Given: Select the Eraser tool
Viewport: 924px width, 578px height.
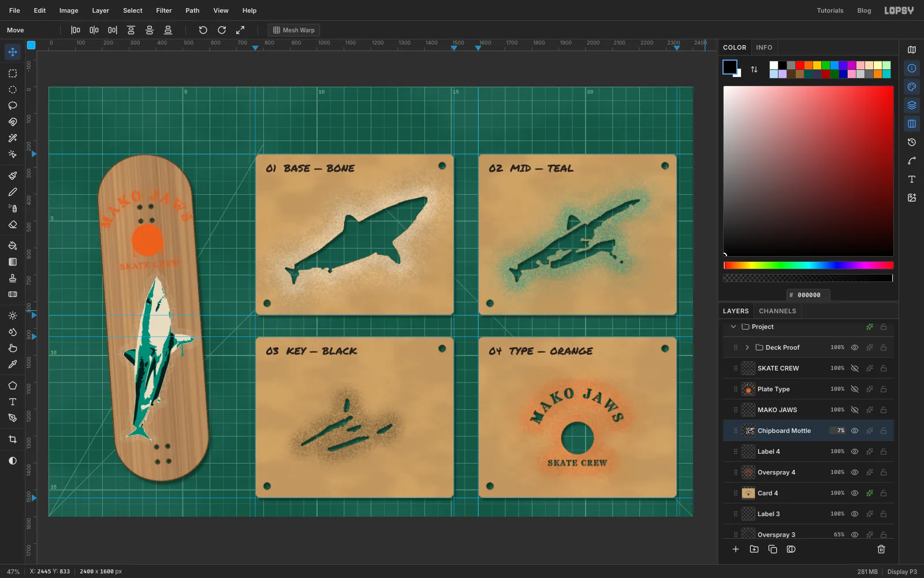Looking at the screenshot, I should click(x=13, y=224).
